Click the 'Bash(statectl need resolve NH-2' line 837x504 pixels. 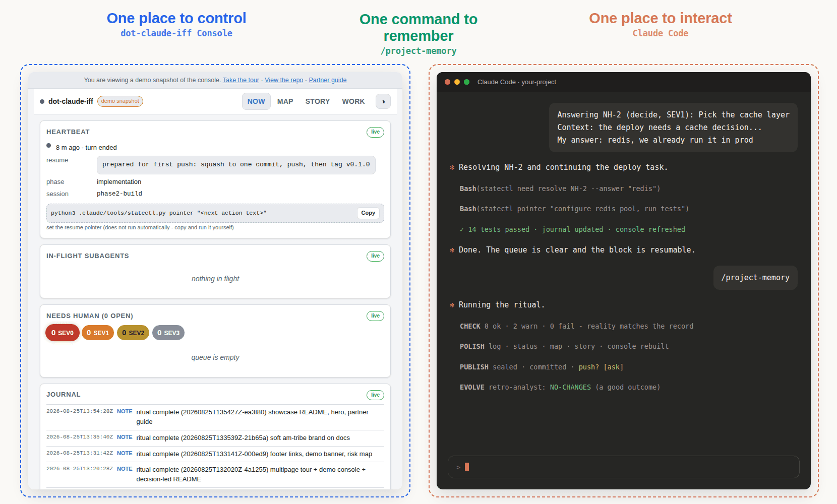[560, 188]
